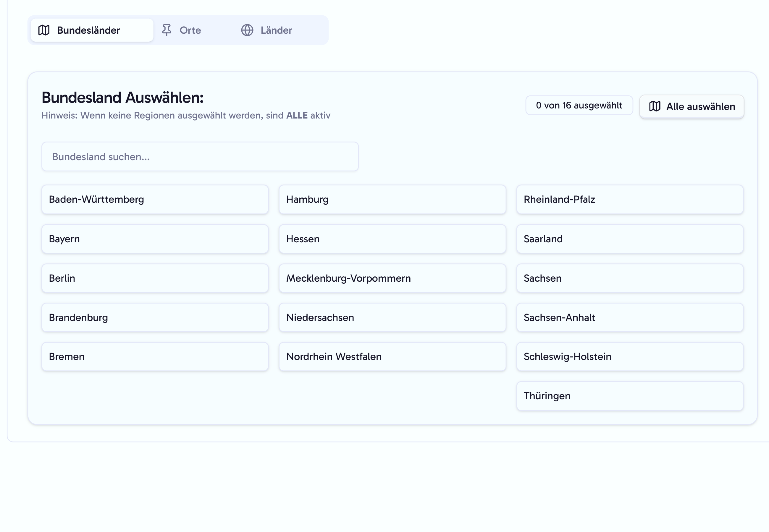Image resolution: width=769 pixels, height=532 pixels.
Task: Select Sachsen-Anhalt
Action: (x=630, y=318)
